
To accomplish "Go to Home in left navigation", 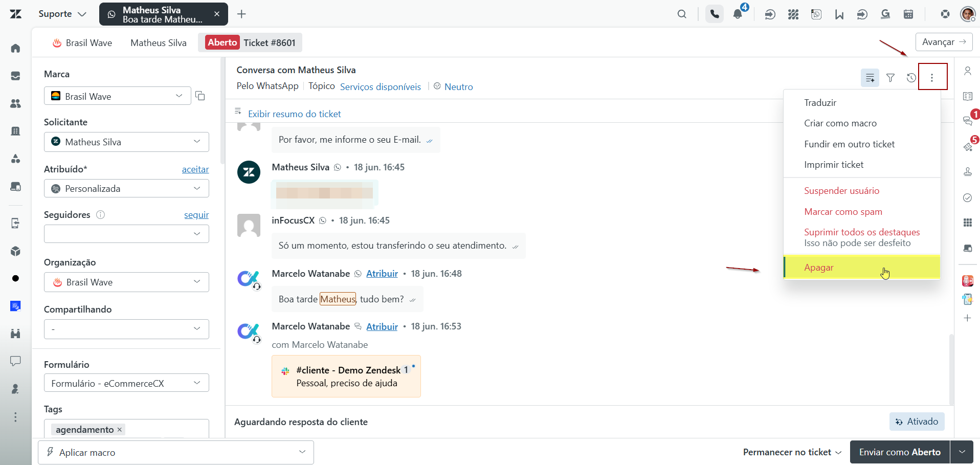I will [15, 48].
